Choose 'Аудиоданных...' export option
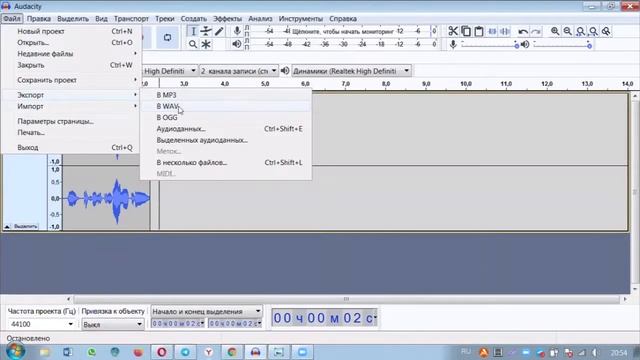Screen dimensions: 640x360 click(x=226, y=129)
